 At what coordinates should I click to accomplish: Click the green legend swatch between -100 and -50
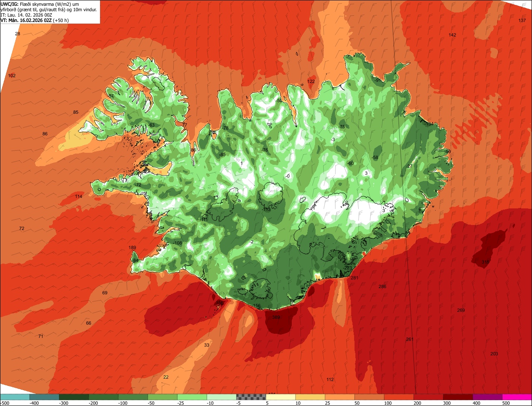pos(133,397)
